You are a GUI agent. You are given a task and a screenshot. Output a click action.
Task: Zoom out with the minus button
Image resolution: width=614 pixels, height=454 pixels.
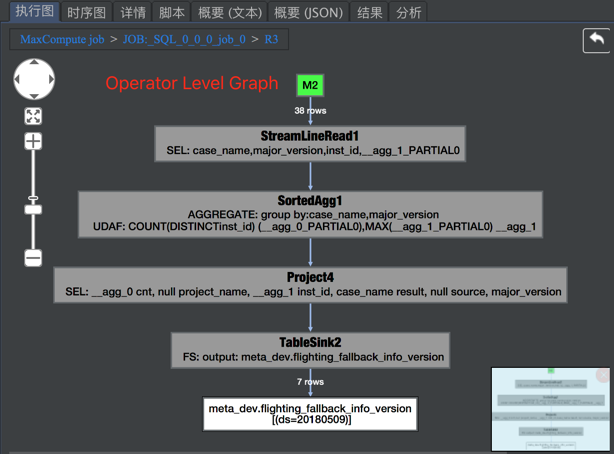(x=33, y=258)
